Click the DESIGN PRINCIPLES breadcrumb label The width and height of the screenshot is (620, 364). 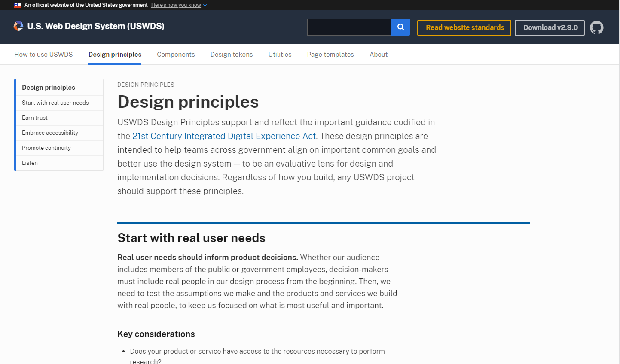point(146,85)
